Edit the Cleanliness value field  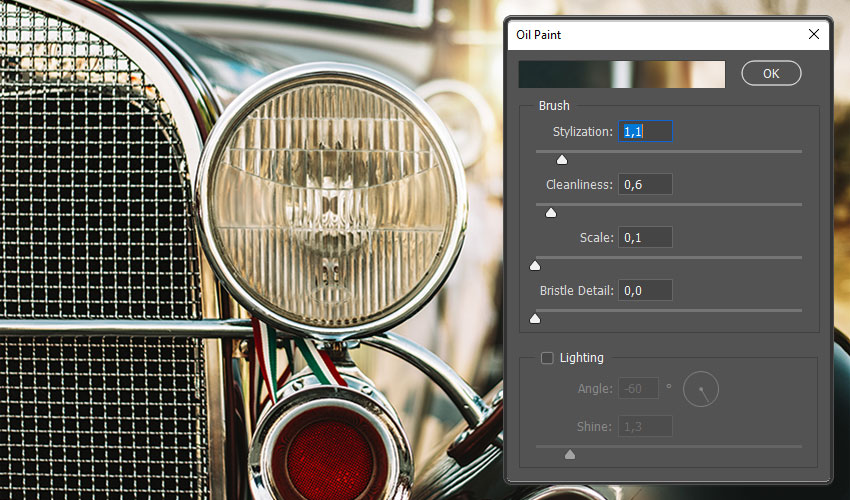pos(645,184)
